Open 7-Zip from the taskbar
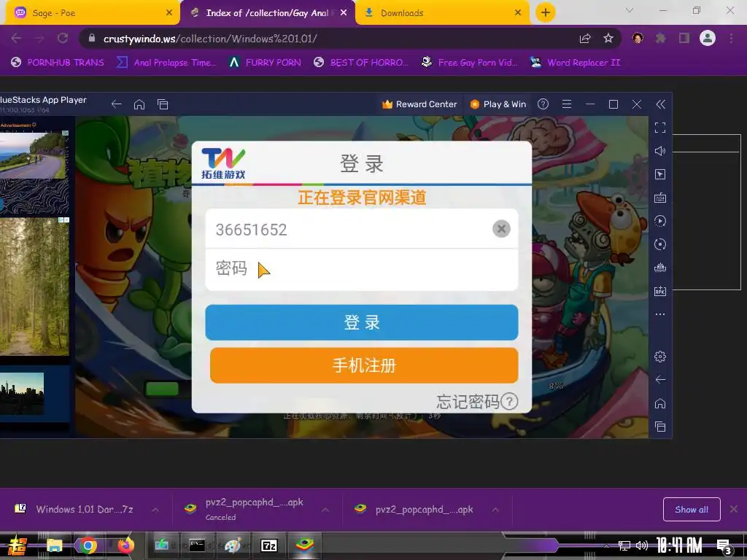 (x=268, y=545)
